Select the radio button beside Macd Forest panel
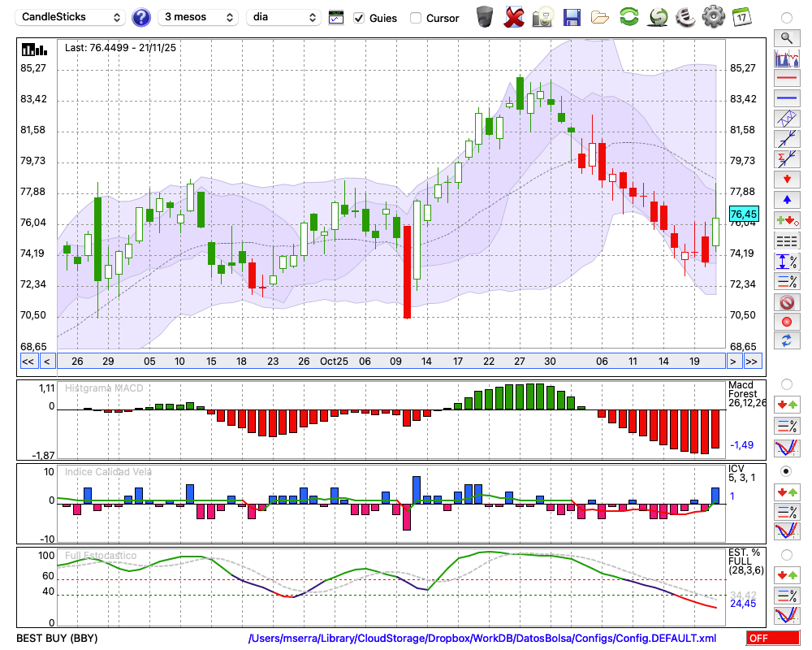 786,383
